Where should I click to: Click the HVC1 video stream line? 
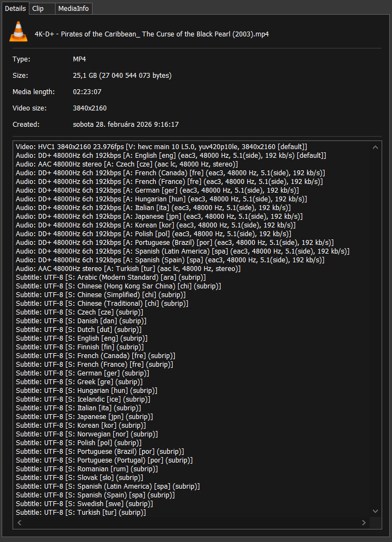point(161,147)
